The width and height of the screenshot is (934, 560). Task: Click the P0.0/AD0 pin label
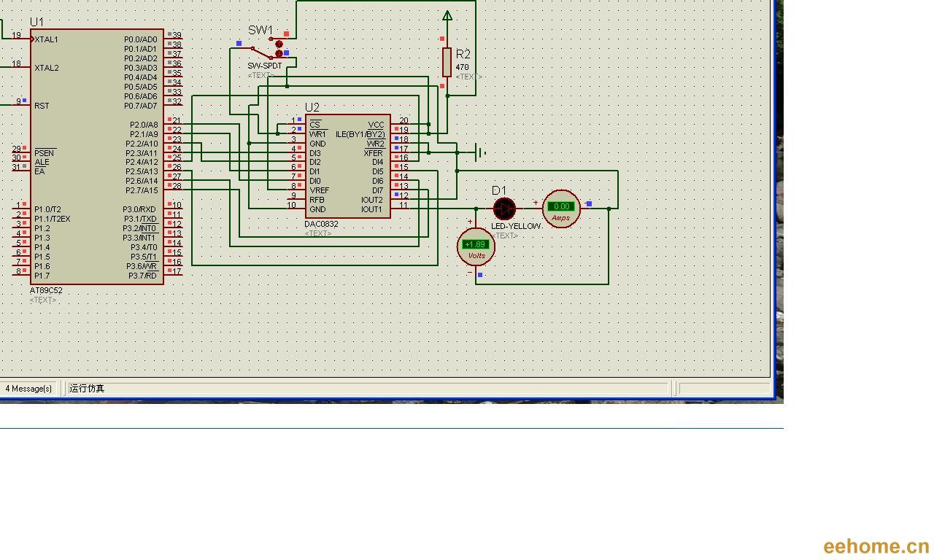141,39
